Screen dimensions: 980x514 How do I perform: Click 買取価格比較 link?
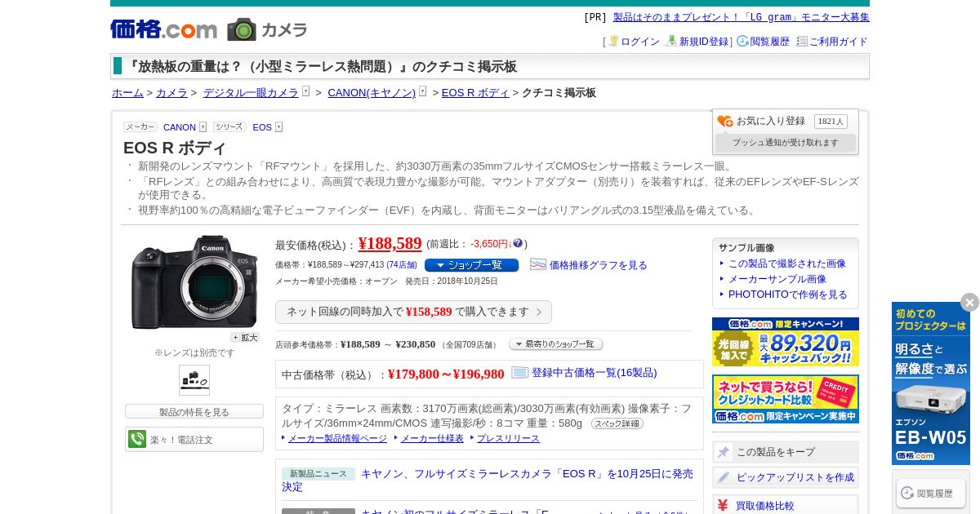point(765,506)
